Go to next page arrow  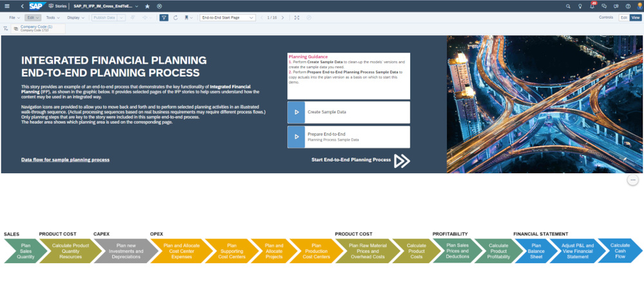pos(283,17)
